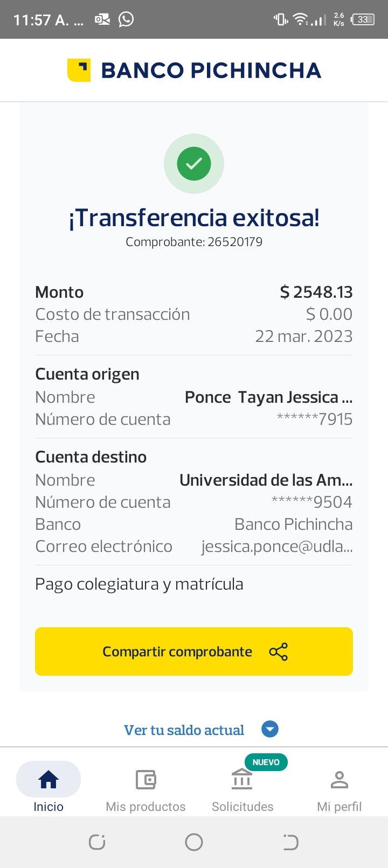This screenshot has height=868, width=388.
Task: Switch to the Mis productos tab label
Action: pyautogui.click(x=145, y=807)
